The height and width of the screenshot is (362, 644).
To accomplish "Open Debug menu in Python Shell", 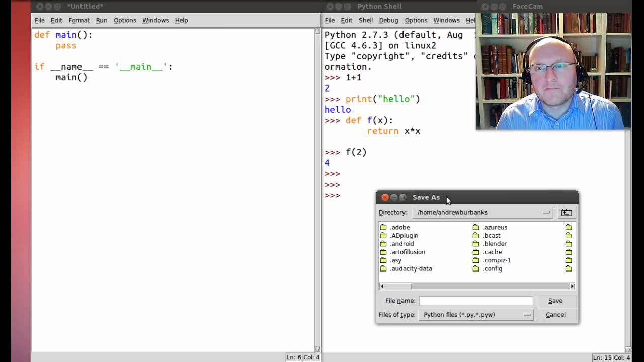I will point(388,20).
